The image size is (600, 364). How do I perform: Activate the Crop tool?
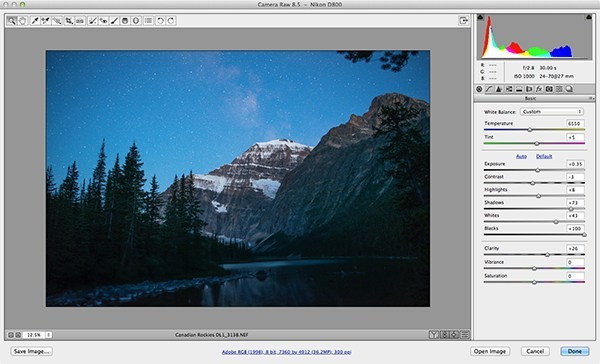pos(68,21)
